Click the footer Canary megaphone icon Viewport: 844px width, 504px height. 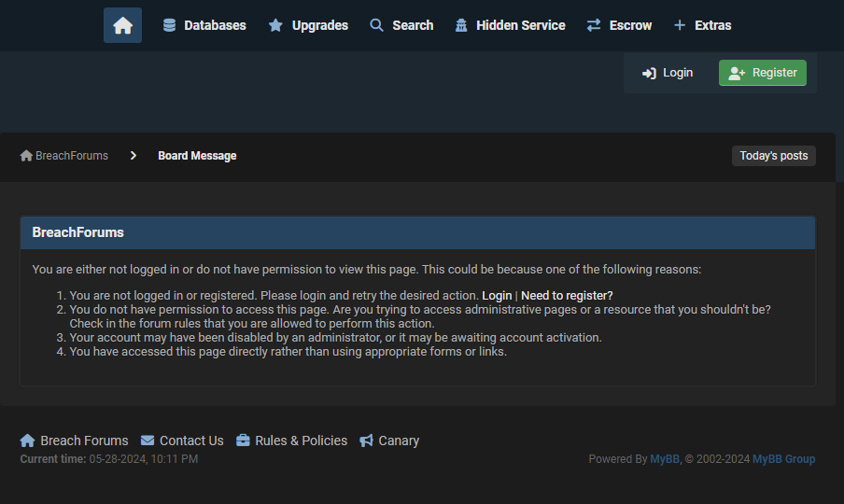point(366,441)
